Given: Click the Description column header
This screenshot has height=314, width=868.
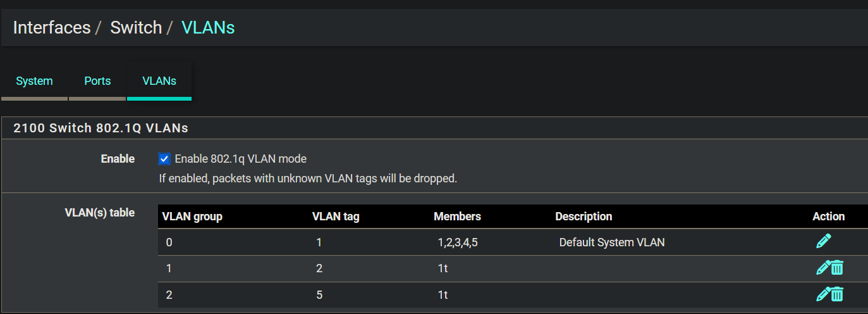Looking at the screenshot, I should click(584, 217).
